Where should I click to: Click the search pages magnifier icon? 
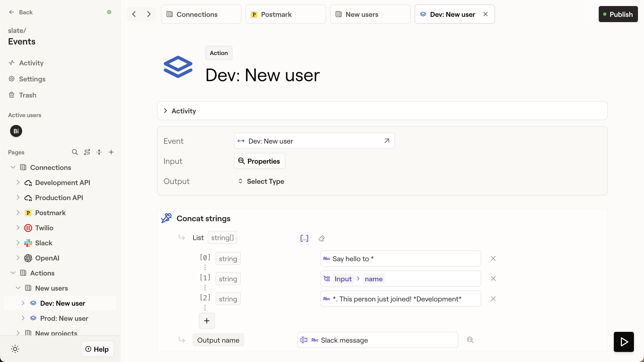click(x=75, y=152)
